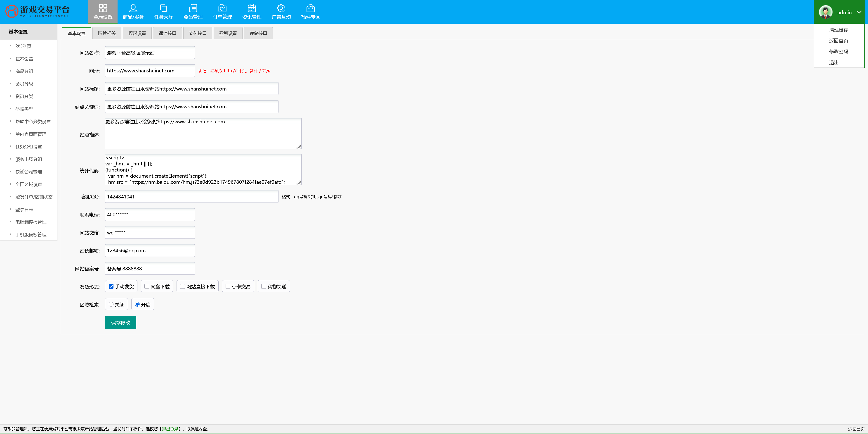This screenshot has width=868, height=434.
Task: Open 商品分组 in the sidebar
Action: 24,71
